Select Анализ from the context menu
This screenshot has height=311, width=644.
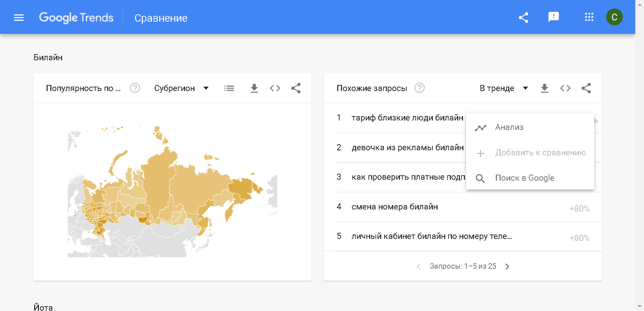(509, 127)
